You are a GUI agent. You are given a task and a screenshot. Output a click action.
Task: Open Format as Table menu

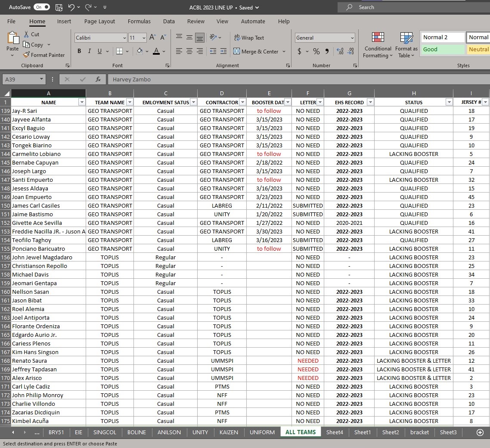pyautogui.click(x=406, y=45)
